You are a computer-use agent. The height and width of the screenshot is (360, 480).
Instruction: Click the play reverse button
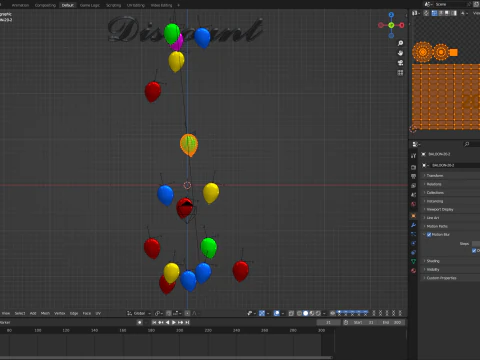click(x=167, y=322)
